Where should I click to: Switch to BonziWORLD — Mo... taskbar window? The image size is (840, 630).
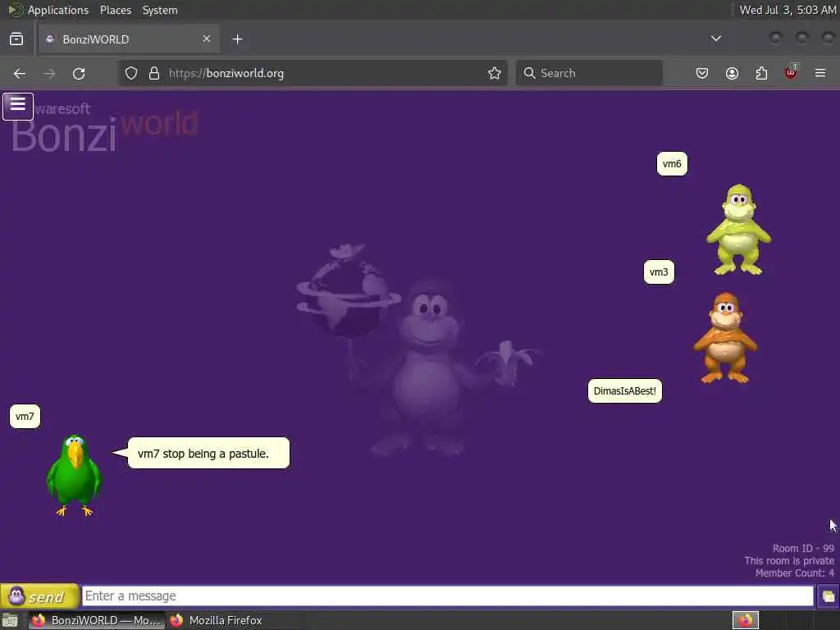(x=97, y=620)
